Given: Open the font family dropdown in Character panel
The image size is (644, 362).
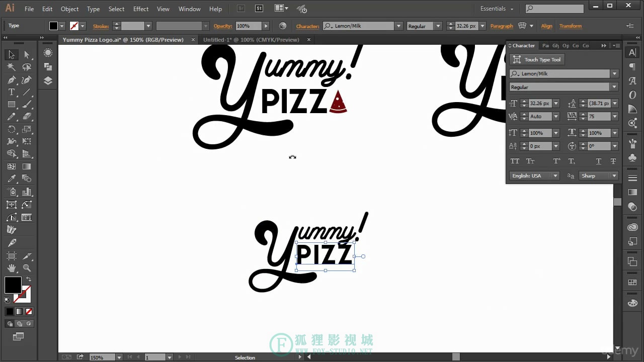Looking at the screenshot, I should pos(614,74).
